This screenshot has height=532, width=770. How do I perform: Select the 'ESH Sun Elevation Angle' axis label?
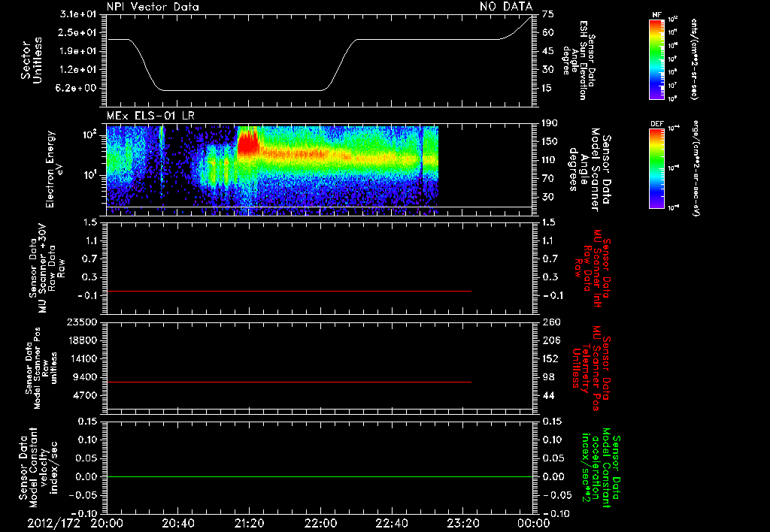click(x=578, y=60)
